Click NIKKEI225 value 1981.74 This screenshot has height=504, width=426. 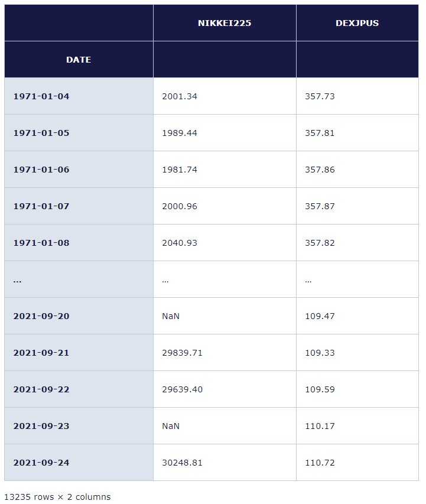pyautogui.click(x=180, y=170)
